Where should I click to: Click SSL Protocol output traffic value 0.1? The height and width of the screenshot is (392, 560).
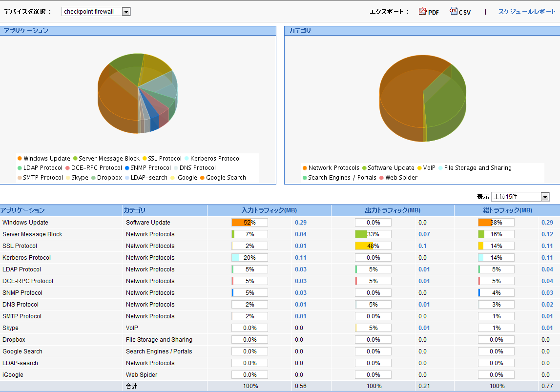click(x=422, y=246)
